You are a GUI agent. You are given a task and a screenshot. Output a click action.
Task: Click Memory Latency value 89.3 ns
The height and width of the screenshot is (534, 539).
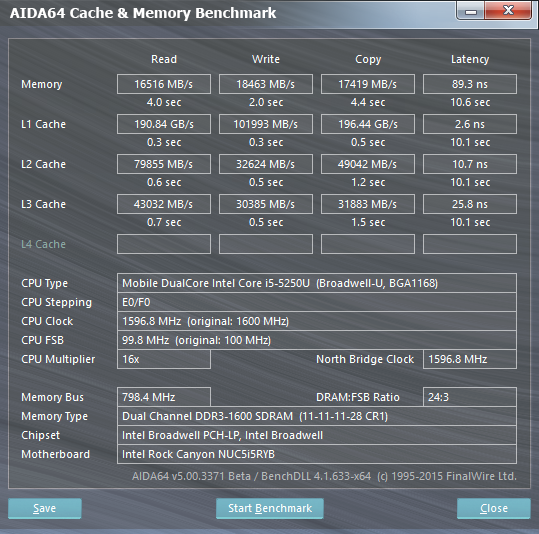point(470,84)
